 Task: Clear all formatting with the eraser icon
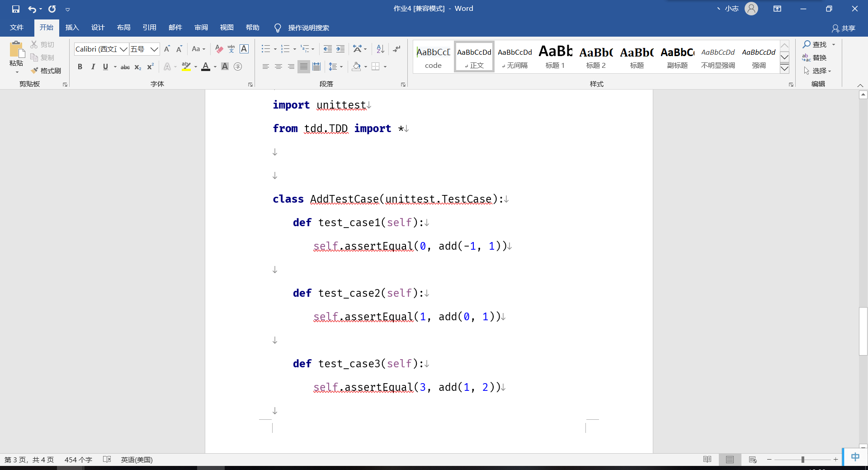coord(219,49)
